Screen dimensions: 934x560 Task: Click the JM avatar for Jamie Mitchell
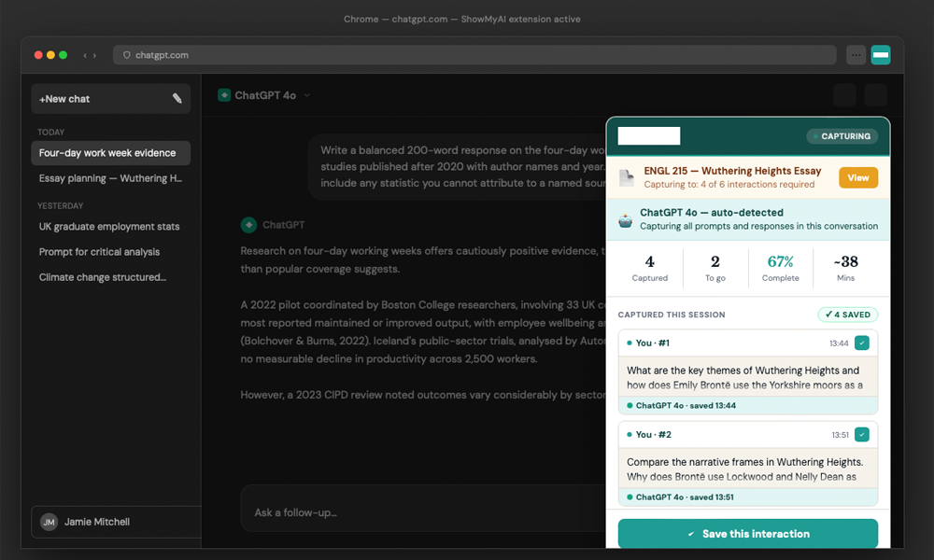click(49, 522)
